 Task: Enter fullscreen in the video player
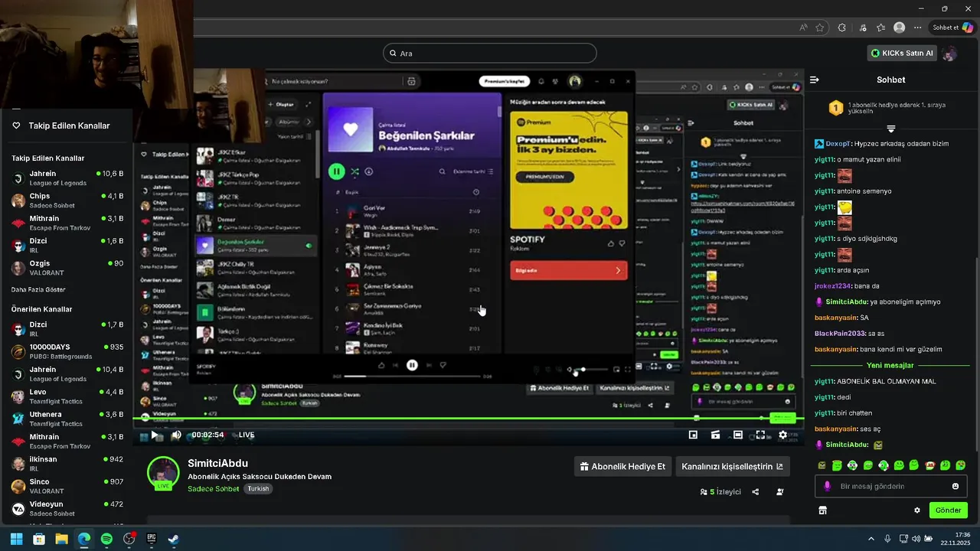point(760,435)
